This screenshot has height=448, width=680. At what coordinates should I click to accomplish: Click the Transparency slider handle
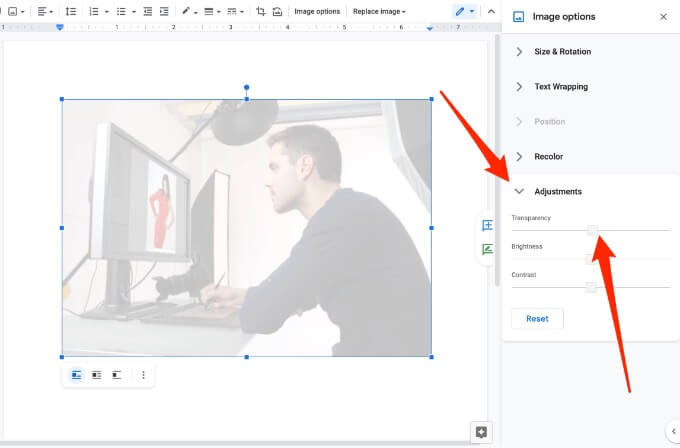(x=593, y=230)
